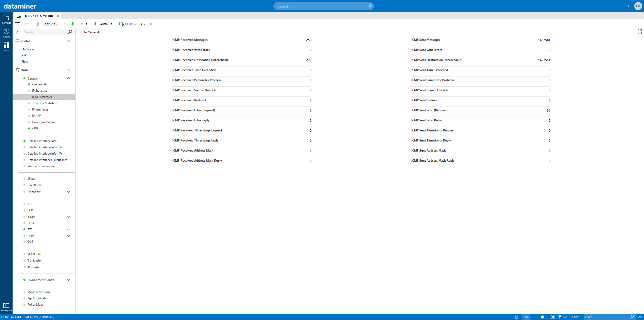This screenshot has height=320, width=644.
Task: Toggle fullscreen view icon
Action: tap(639, 31)
